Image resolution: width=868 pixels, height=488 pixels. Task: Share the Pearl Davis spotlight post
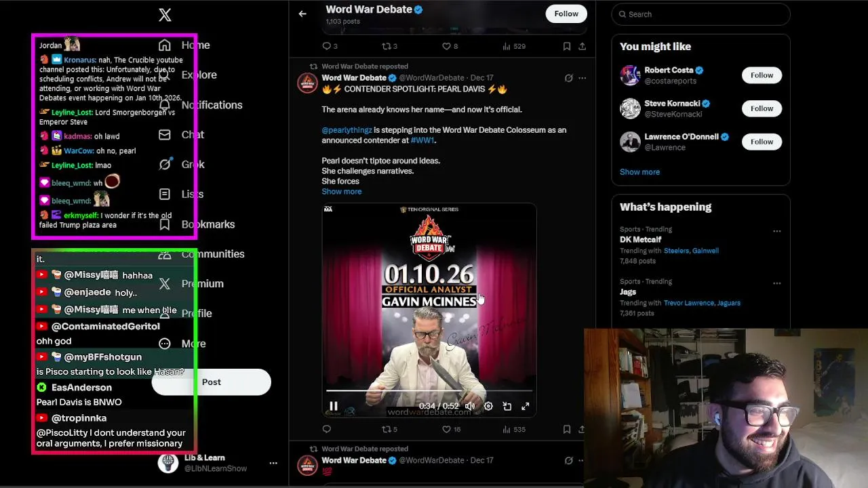(582, 429)
